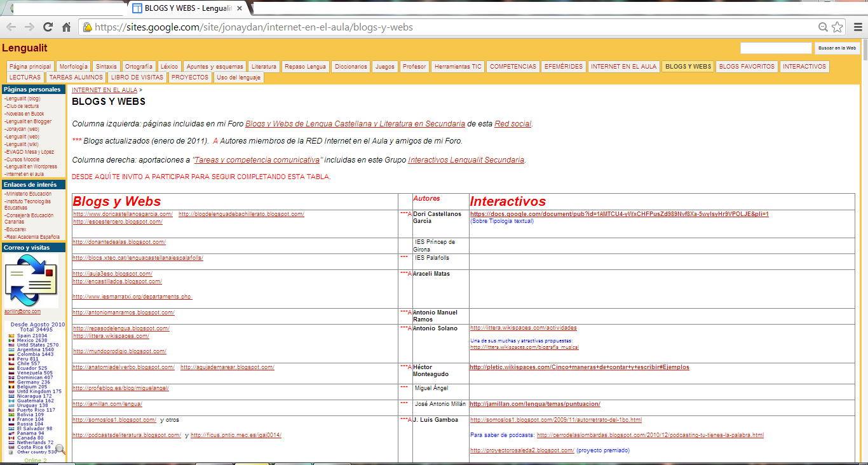Viewport: 868px width, 465px height.
Task: Select the Ortografía tab
Action: pyautogui.click(x=139, y=66)
